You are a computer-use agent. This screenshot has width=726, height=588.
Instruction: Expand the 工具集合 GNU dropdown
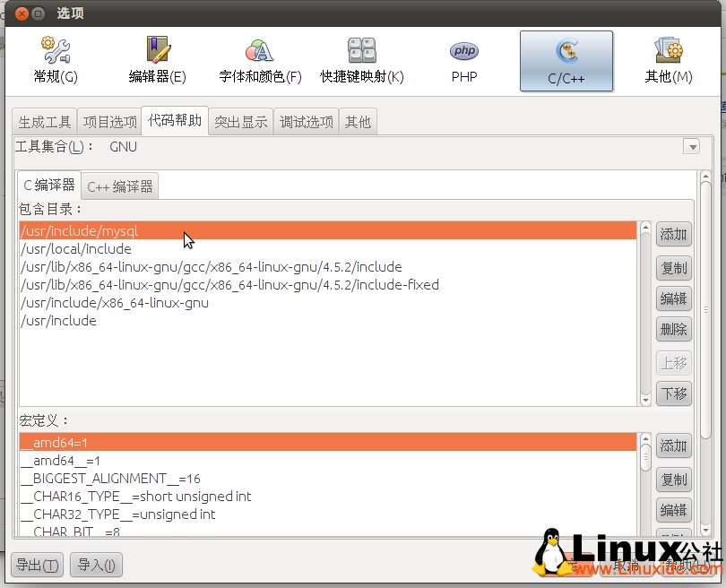click(x=690, y=146)
